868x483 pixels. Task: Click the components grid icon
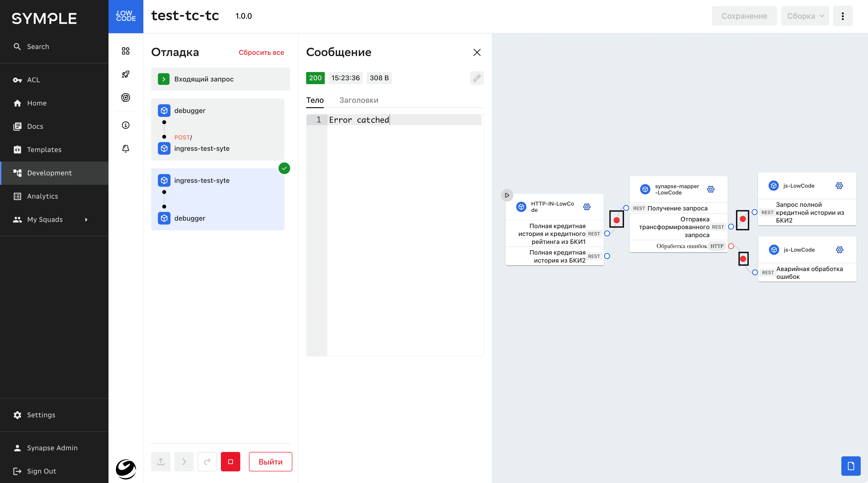(x=125, y=51)
